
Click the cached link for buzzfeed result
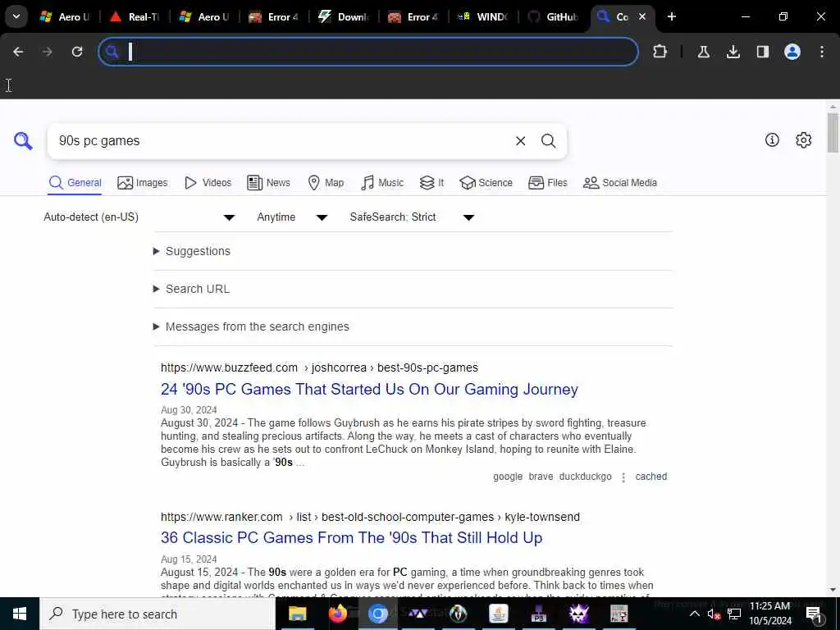point(651,477)
